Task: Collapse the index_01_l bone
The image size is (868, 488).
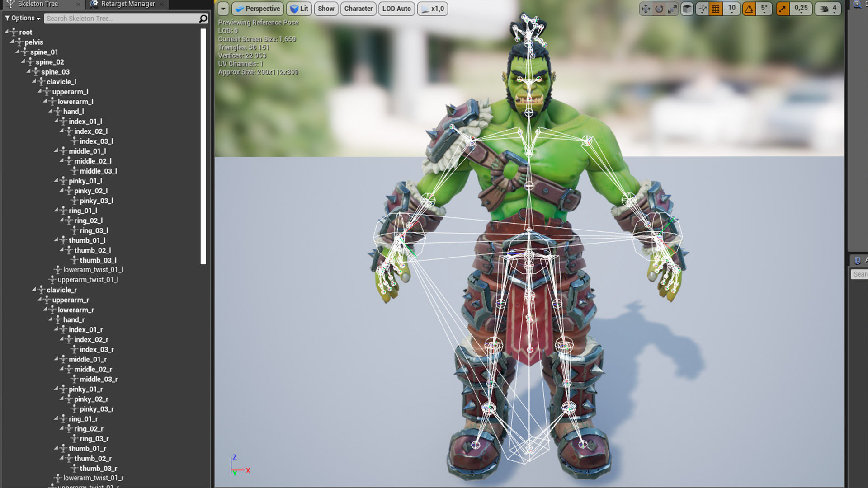Action: [56, 121]
